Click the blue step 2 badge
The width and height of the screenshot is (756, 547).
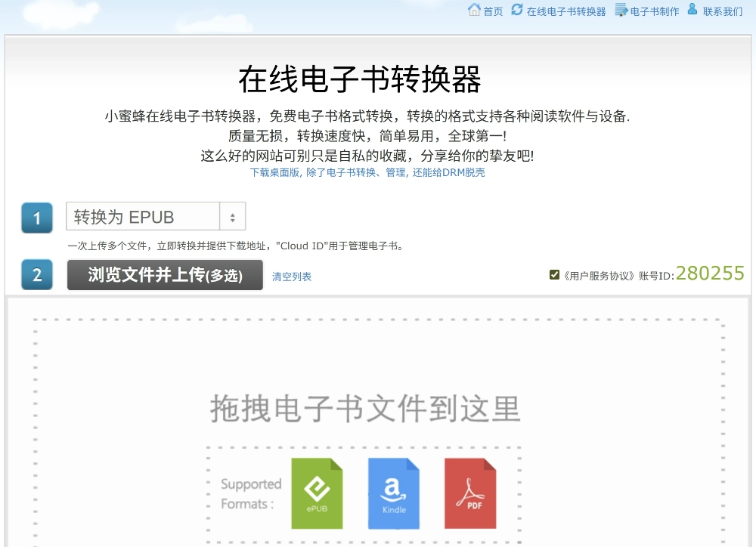click(x=36, y=275)
